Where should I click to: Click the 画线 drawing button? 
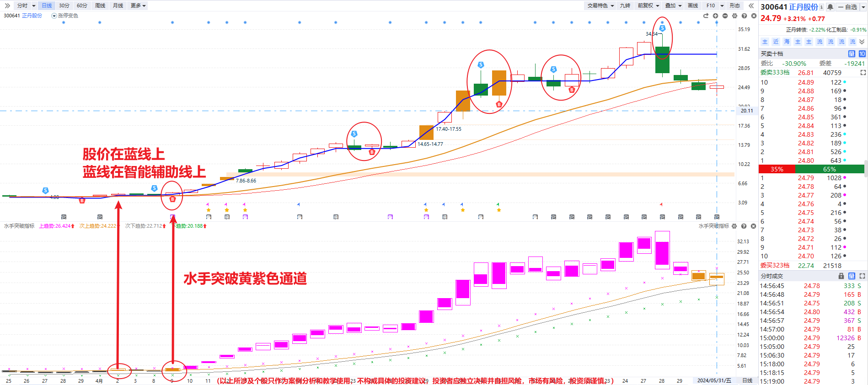pyautogui.click(x=693, y=5)
